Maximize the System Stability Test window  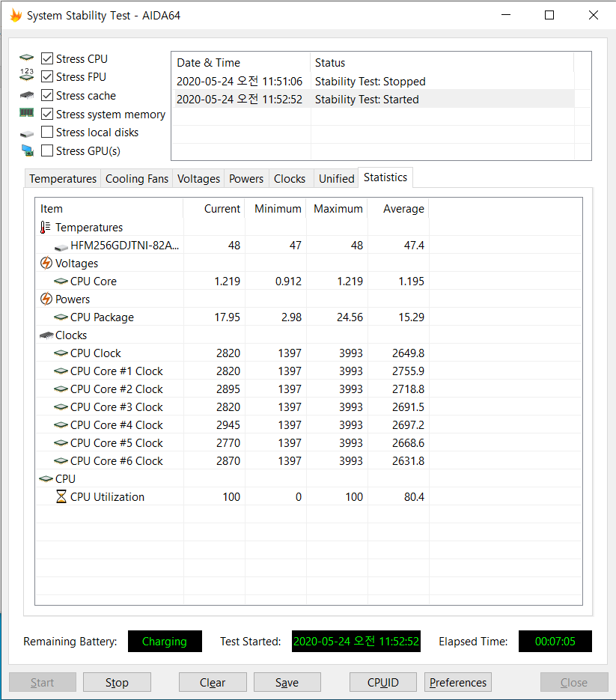pos(549,15)
